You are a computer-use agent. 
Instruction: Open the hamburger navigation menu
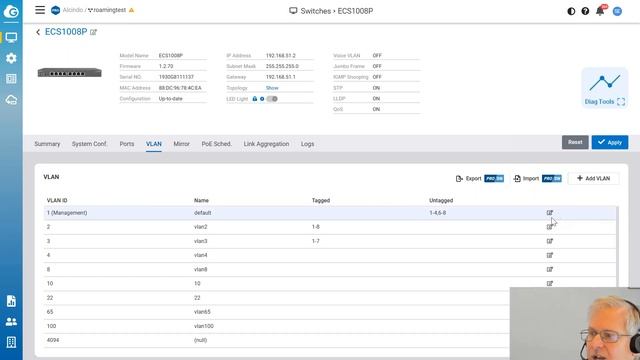click(40, 10)
